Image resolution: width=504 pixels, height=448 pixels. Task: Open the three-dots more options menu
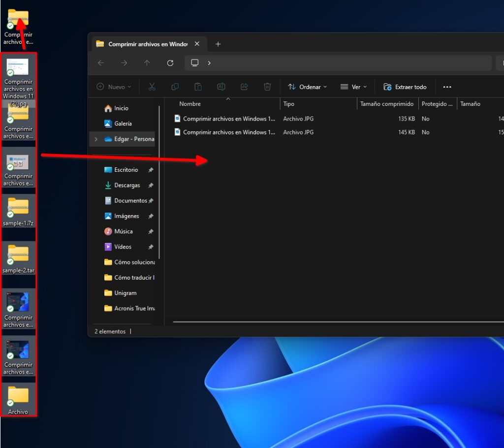pyautogui.click(x=447, y=87)
